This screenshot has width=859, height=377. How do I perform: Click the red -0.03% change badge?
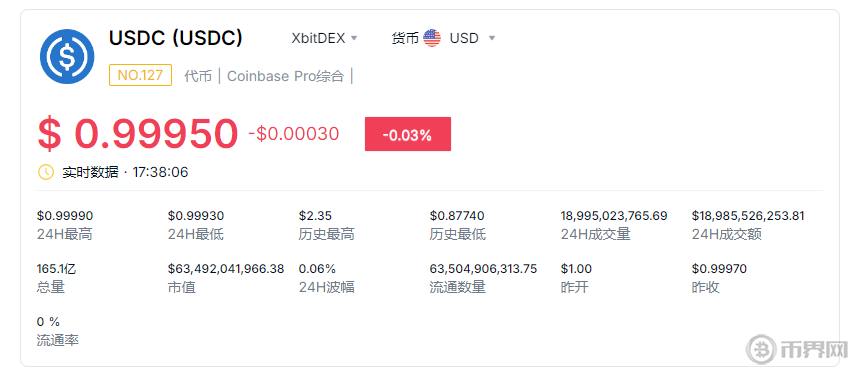pos(408,134)
